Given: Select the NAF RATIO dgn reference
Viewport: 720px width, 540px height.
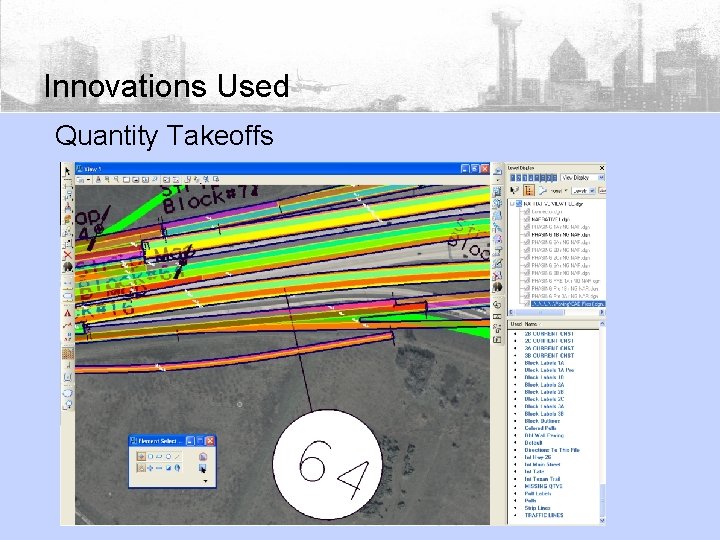Looking at the screenshot, I should coord(550,219).
